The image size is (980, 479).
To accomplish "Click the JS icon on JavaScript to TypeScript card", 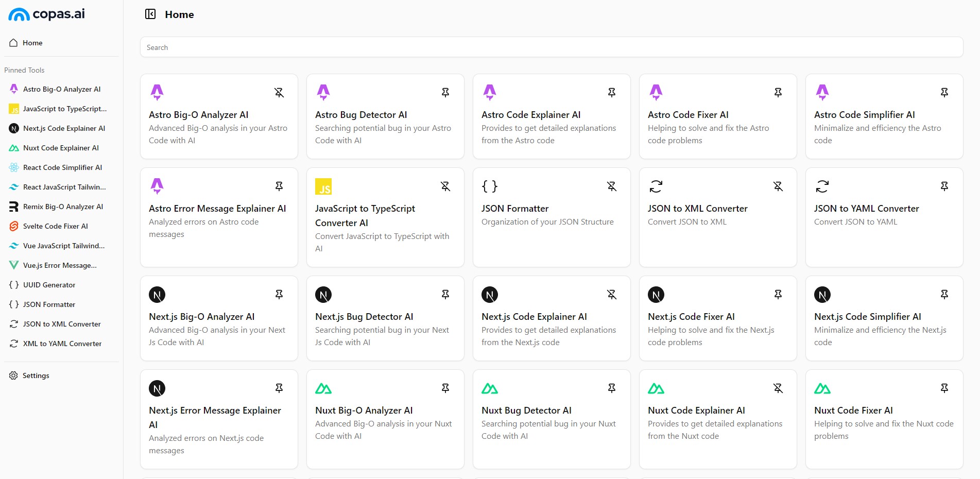I will (323, 186).
